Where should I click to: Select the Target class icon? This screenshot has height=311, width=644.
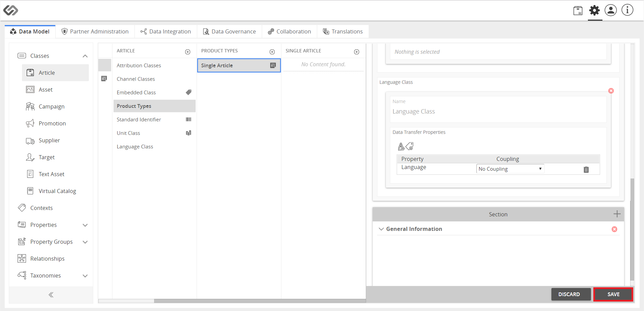pyautogui.click(x=30, y=157)
